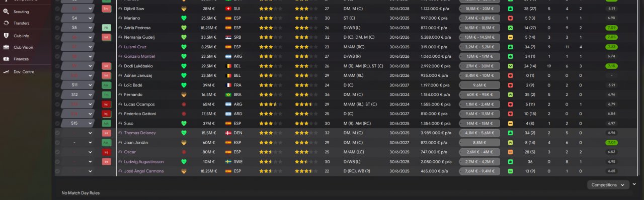Click the Brazil flag in Fernando's row
Viewport: 644px width, 200px height.
point(228,94)
